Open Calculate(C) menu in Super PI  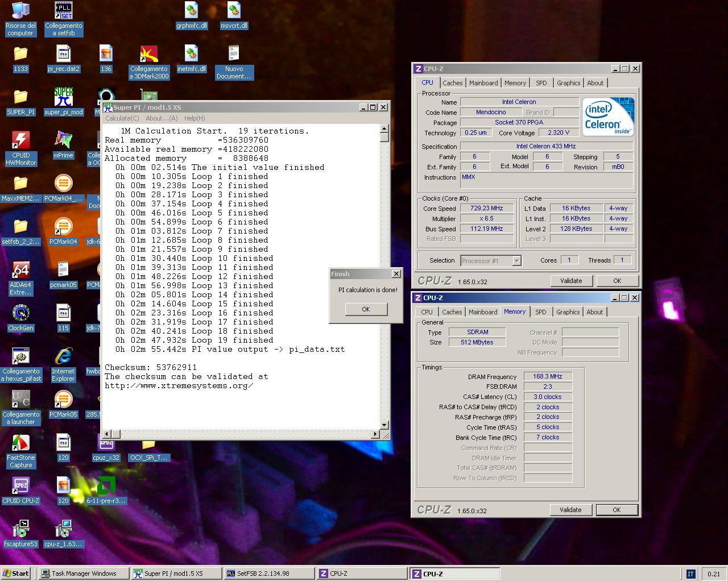[122, 118]
